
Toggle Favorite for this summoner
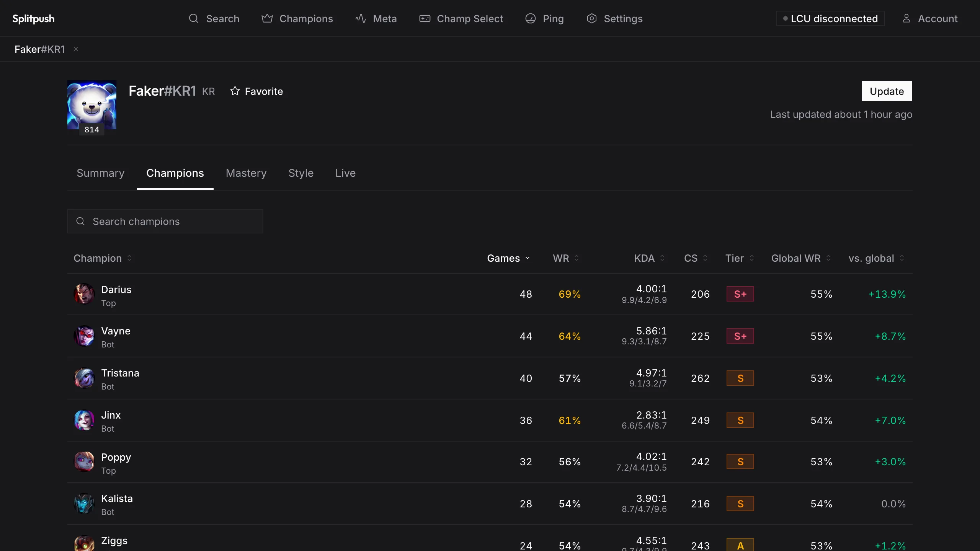256,91
